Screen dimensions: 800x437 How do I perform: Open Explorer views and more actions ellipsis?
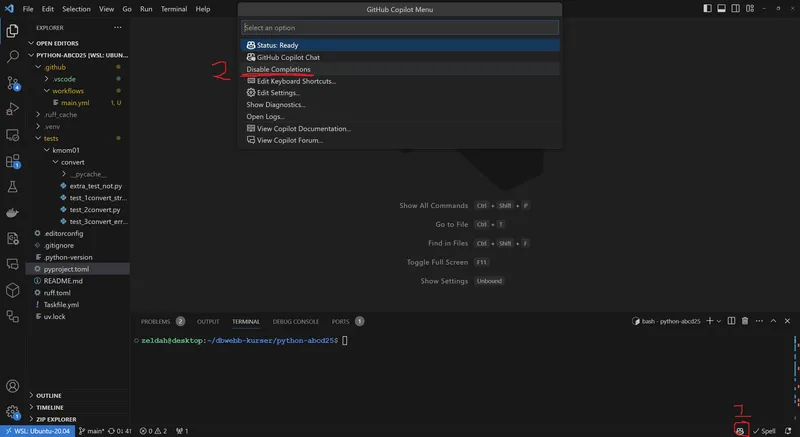coord(118,28)
